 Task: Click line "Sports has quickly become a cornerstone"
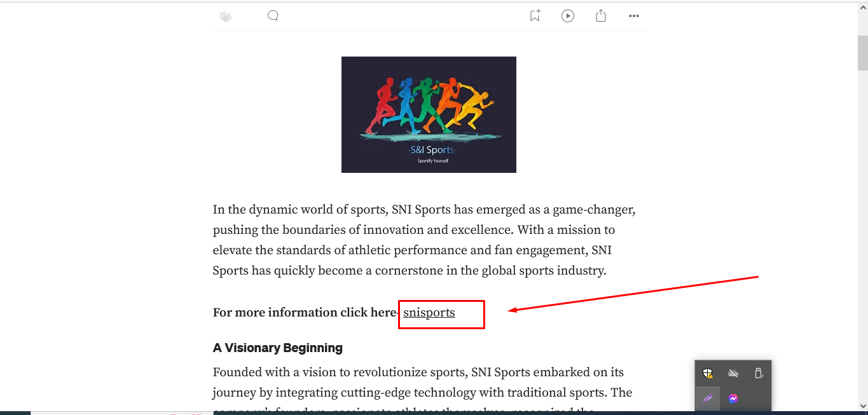[410, 271]
